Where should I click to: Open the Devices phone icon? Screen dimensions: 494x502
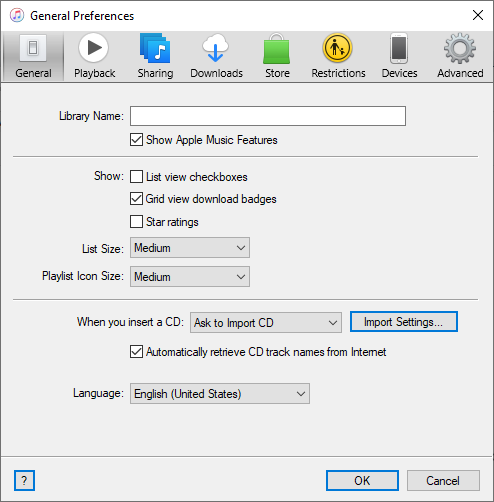[x=399, y=48]
